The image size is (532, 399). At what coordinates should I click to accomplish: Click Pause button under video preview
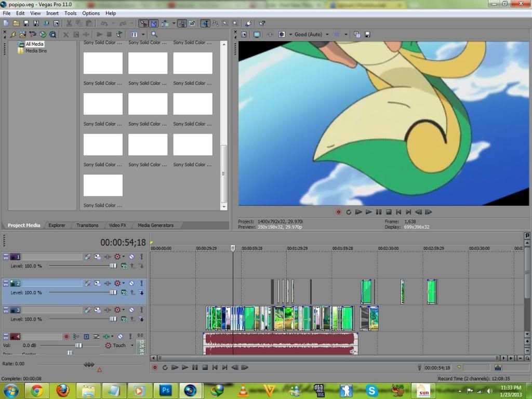click(379, 212)
